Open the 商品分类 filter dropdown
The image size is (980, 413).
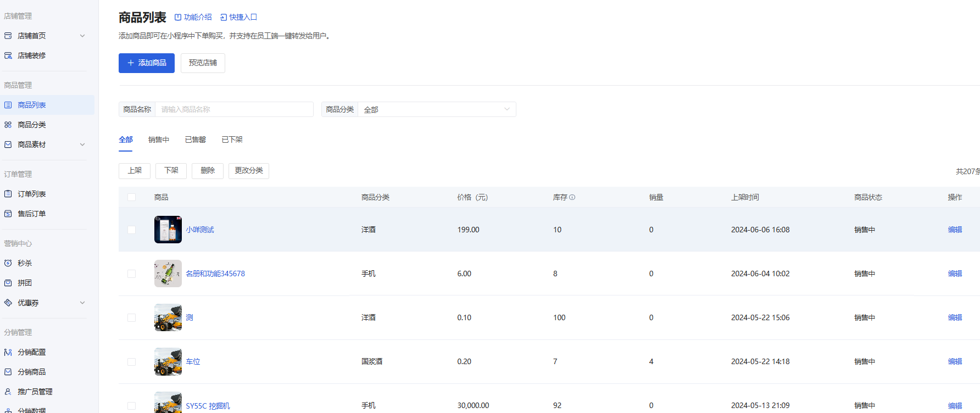[437, 109]
